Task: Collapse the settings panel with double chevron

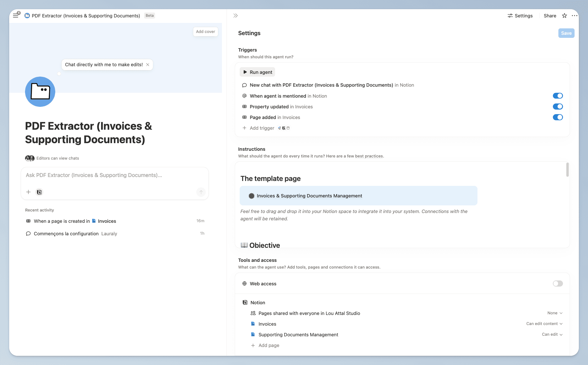Action: pos(235,16)
